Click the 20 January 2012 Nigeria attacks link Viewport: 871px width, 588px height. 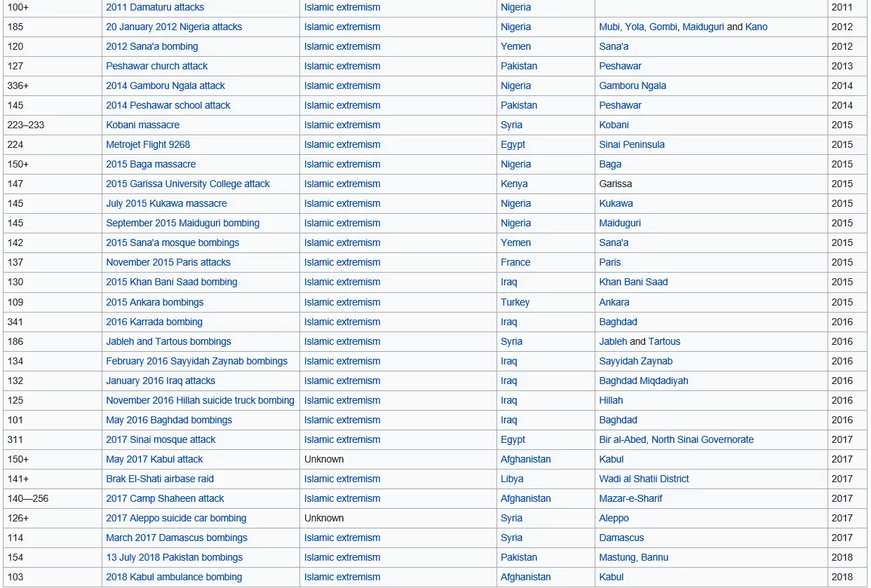(x=174, y=27)
